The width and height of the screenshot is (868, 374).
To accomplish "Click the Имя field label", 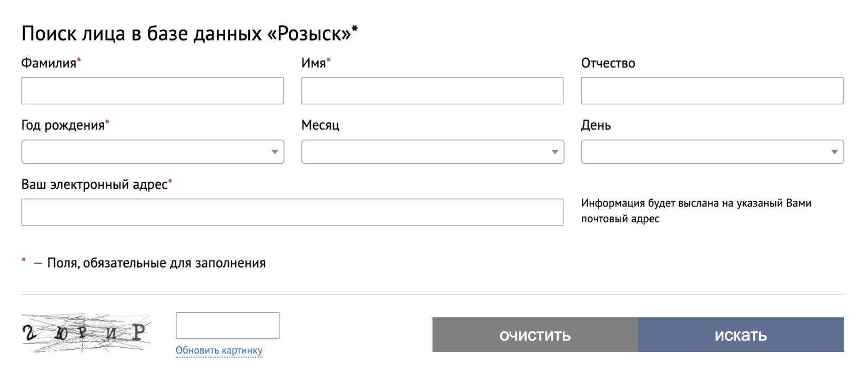I will tap(314, 63).
